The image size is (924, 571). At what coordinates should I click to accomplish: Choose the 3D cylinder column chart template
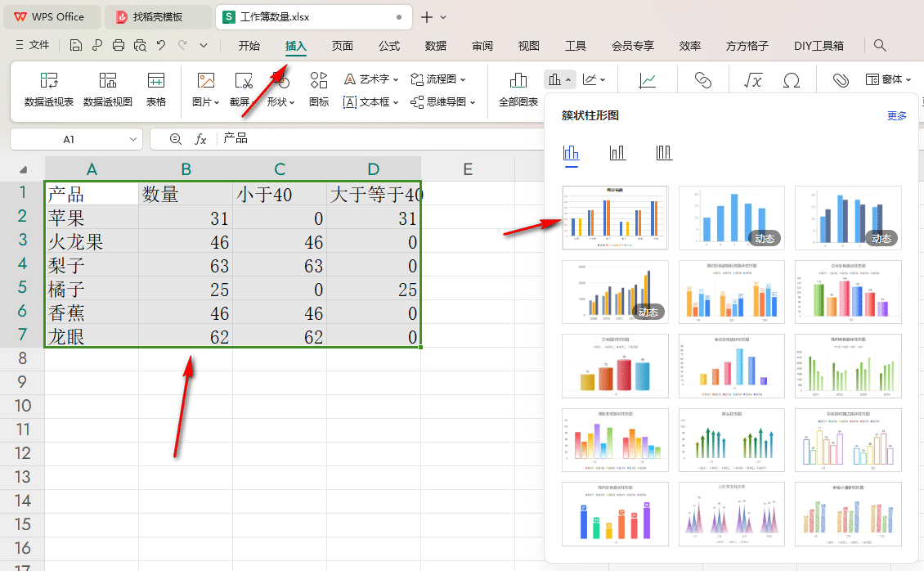615,366
